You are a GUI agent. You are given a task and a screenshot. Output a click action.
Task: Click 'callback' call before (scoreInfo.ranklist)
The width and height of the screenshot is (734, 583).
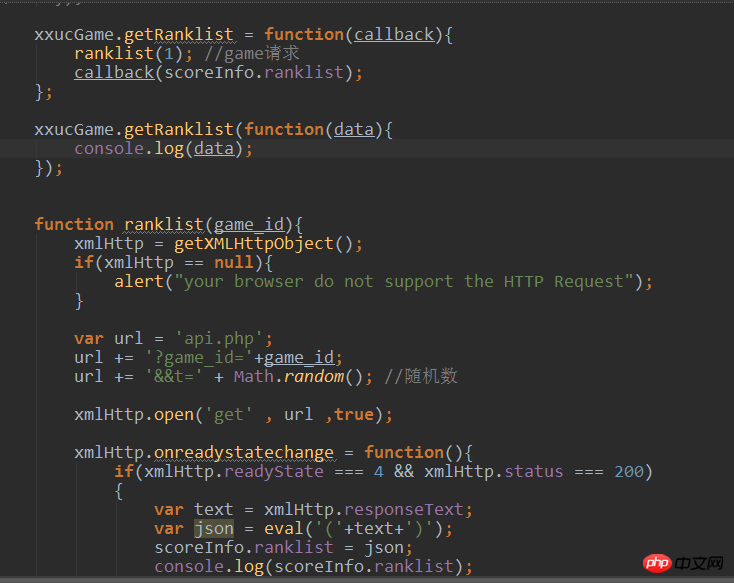[114, 73]
